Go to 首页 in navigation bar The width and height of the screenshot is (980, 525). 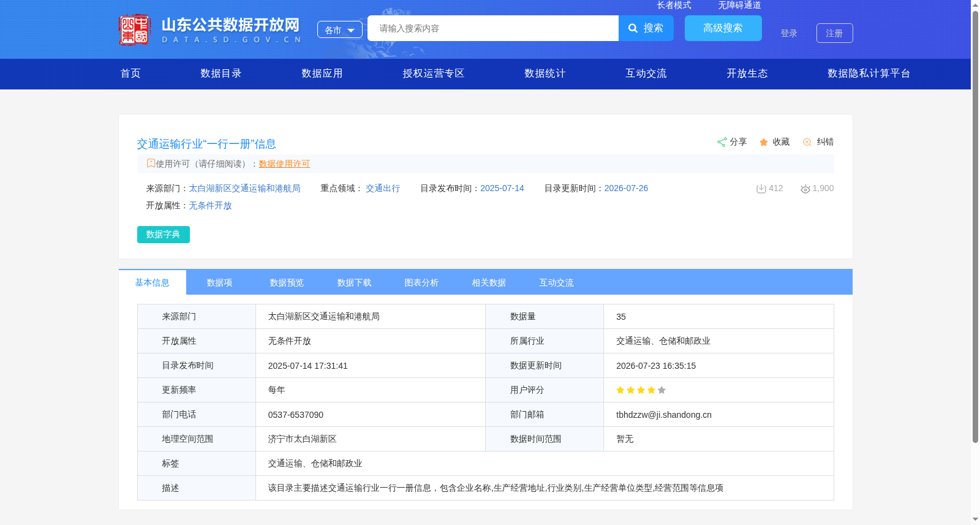tap(130, 74)
